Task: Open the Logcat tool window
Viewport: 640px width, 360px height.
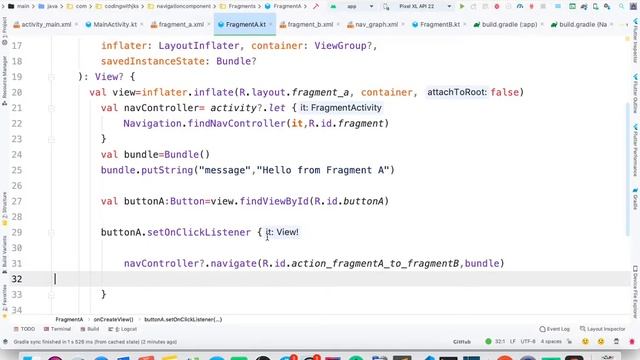Action: tap(122, 329)
